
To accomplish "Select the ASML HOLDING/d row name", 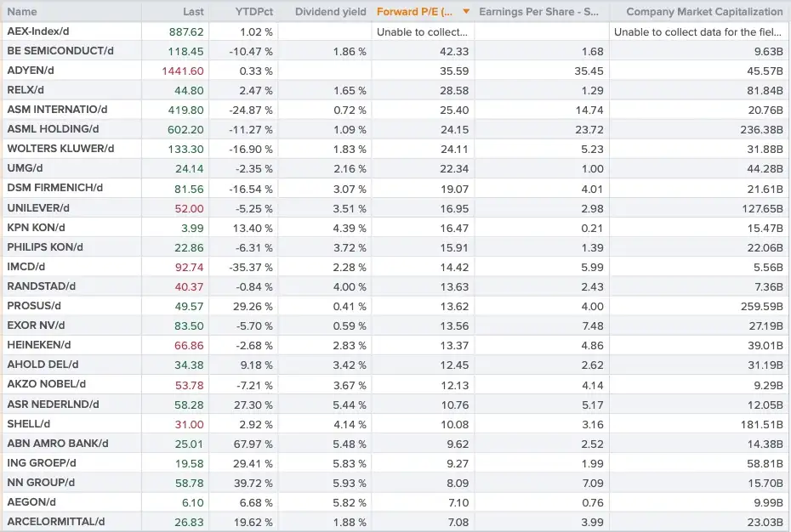I will tap(53, 129).
